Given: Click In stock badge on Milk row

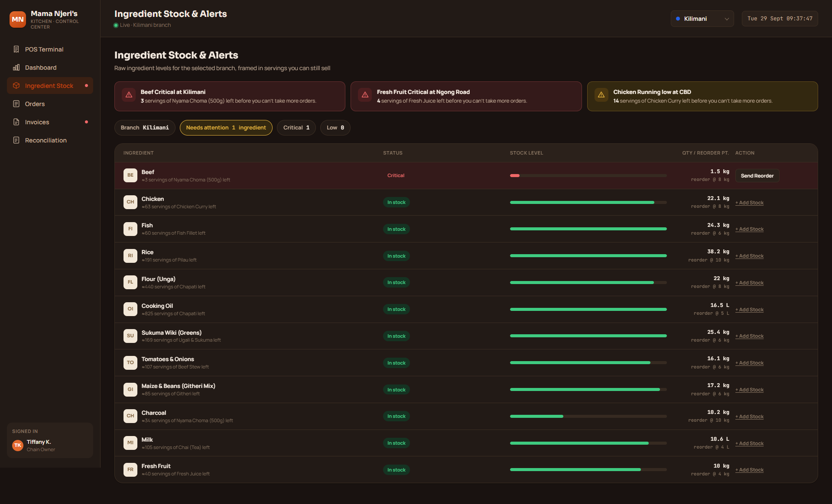Looking at the screenshot, I should [x=396, y=443].
